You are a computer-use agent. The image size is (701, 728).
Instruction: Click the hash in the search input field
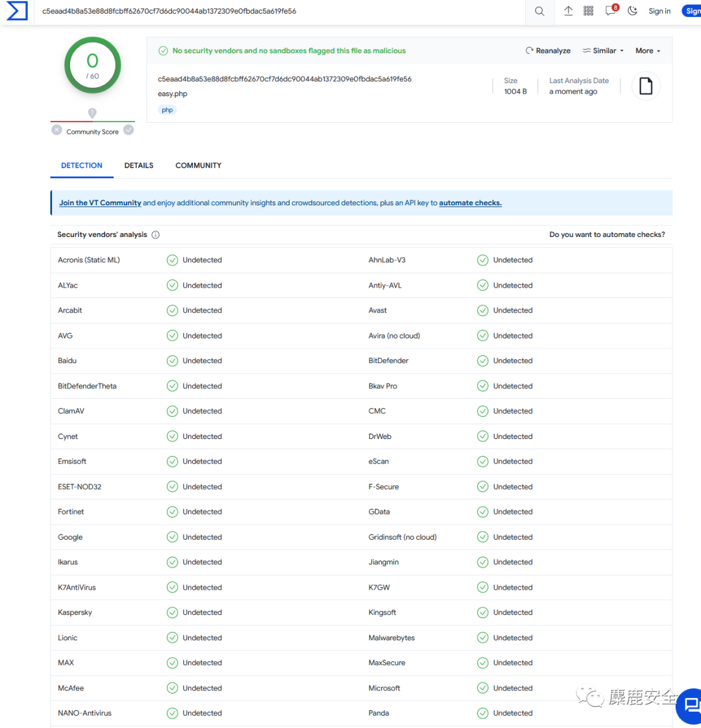pyautogui.click(x=169, y=11)
